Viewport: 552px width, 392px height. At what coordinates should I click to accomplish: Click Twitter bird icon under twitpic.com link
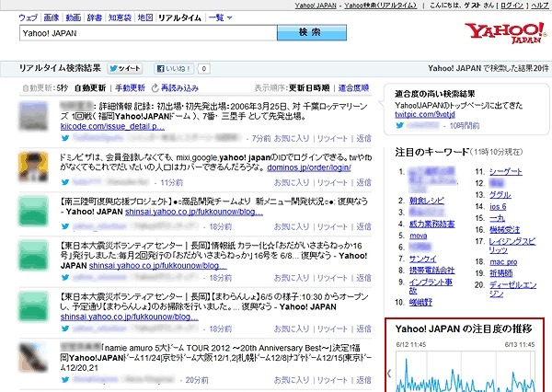click(x=399, y=125)
